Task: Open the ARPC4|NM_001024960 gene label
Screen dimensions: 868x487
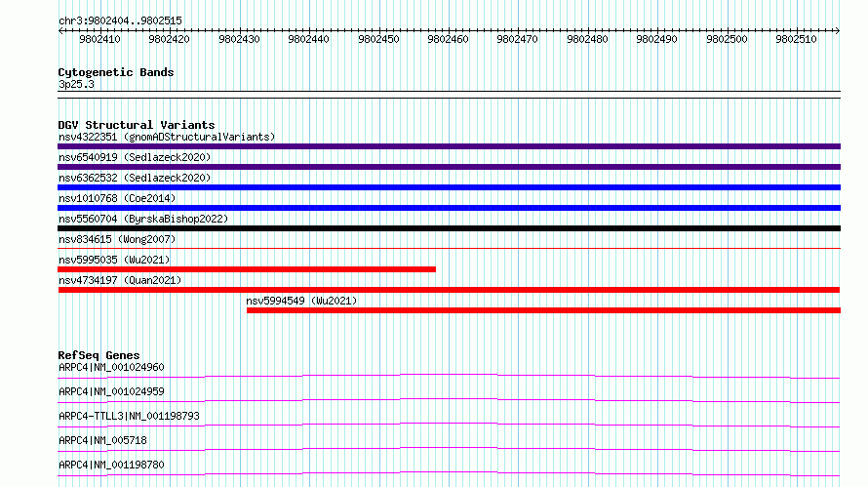Action: [x=111, y=367]
